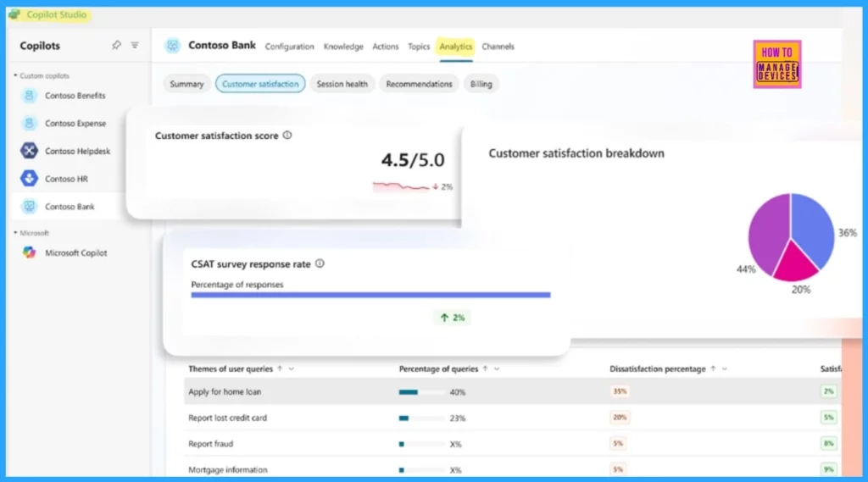868x482 pixels.
Task: Collapse the Microsoft group
Action: click(x=15, y=232)
